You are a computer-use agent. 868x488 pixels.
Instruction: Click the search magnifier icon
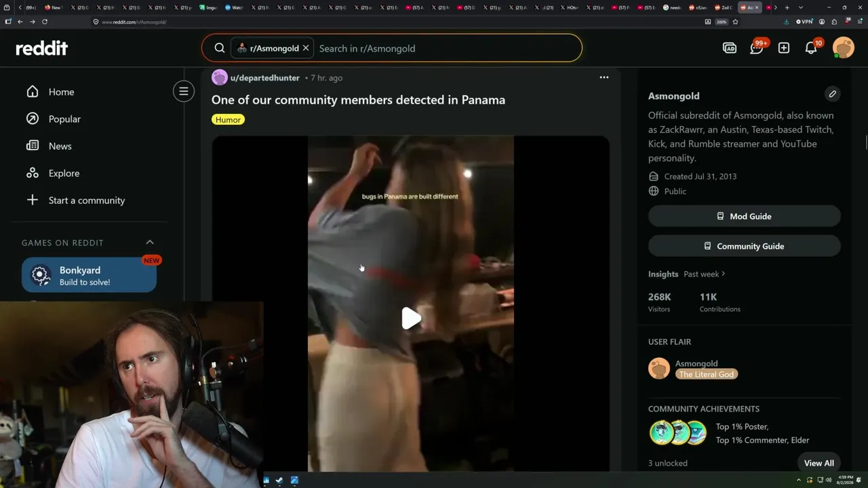point(220,48)
